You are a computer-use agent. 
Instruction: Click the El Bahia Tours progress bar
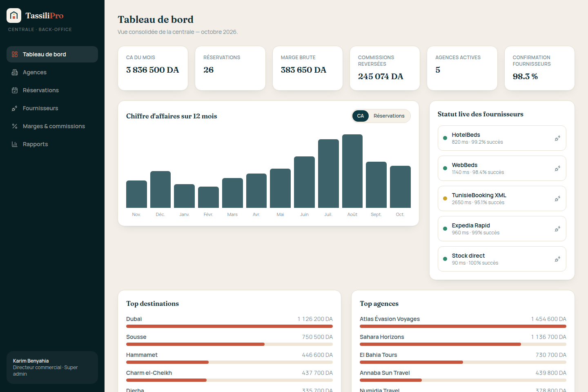pyautogui.click(x=463, y=362)
